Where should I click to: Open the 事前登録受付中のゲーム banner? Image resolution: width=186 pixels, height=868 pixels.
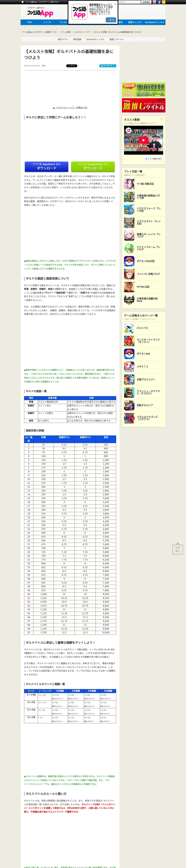point(143,90)
